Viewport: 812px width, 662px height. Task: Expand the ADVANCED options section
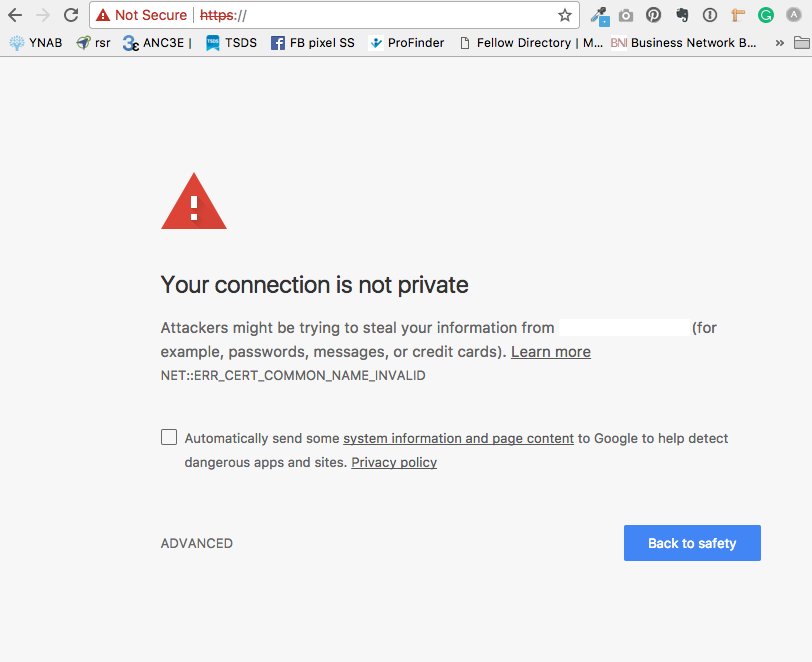coord(197,543)
